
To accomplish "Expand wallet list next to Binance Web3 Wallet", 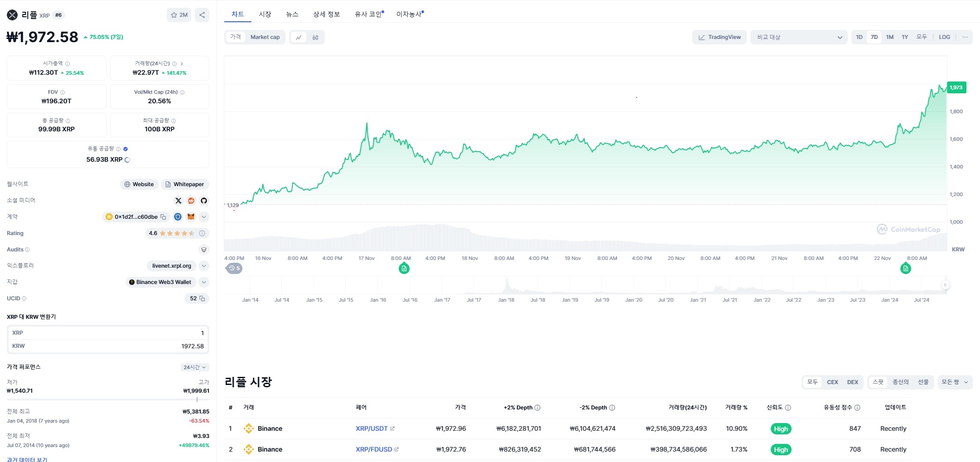I will tap(204, 282).
